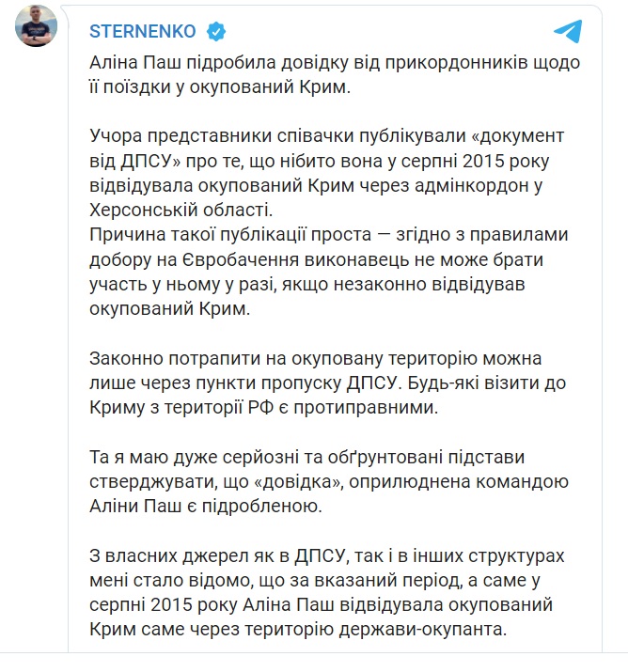Open the Telegram paper-plane logo

click(x=568, y=31)
